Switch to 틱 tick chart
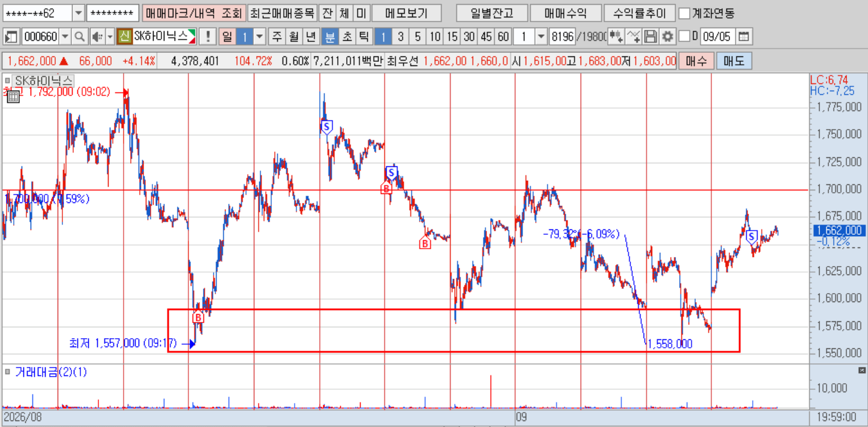This screenshot has width=868, height=427. pos(363,37)
